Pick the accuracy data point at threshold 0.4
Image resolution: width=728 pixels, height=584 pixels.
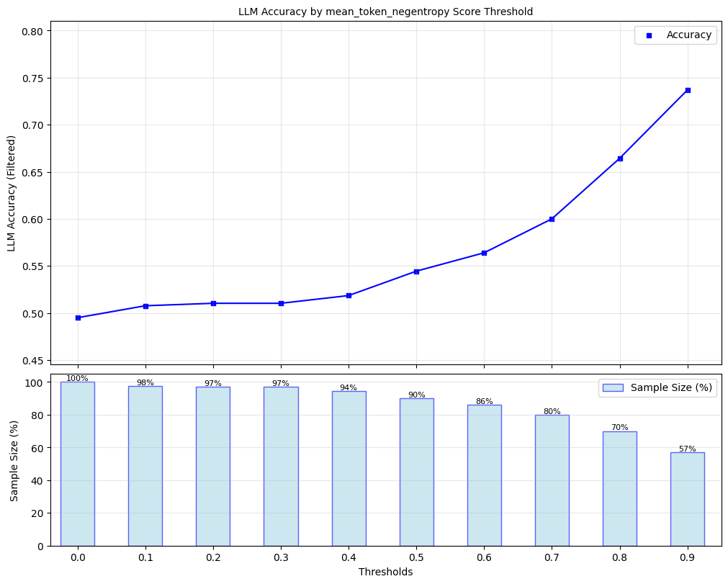pyautogui.click(x=349, y=295)
